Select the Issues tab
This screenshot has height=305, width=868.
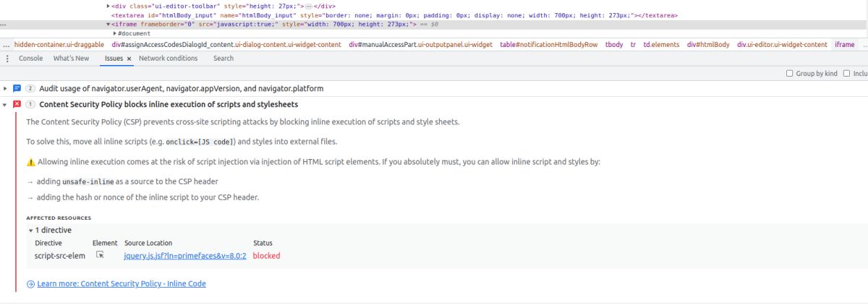(x=114, y=59)
